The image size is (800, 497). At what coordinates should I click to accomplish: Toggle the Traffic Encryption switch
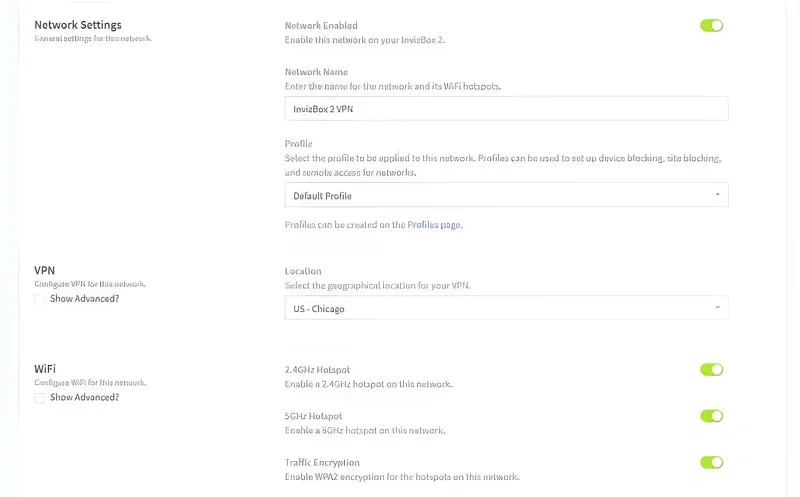[x=711, y=462]
